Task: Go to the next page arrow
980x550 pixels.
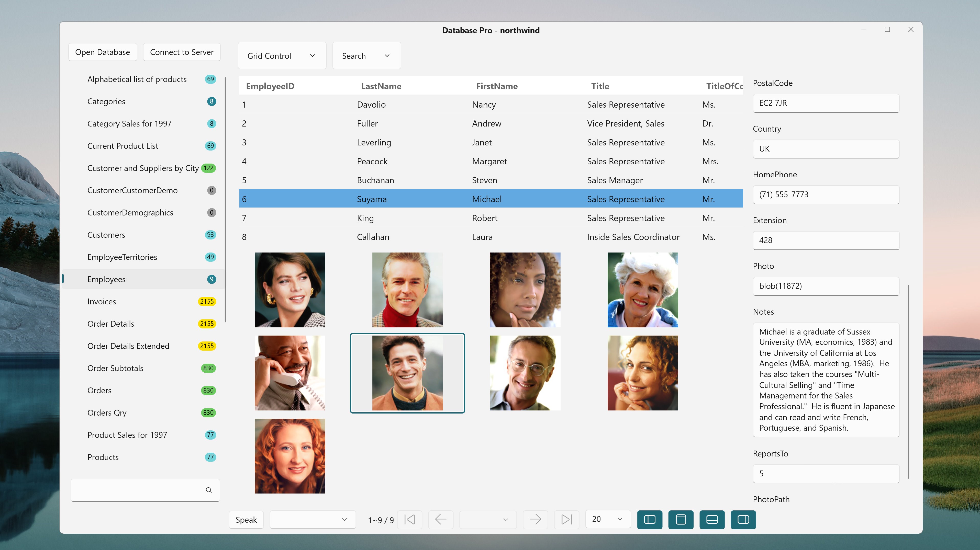Action: coord(535,519)
